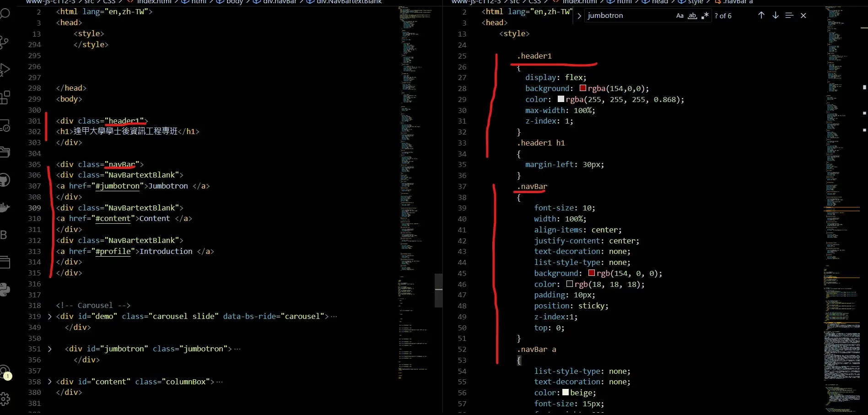Expand the replace field in find widget
The height and width of the screenshot is (415, 868).
pyautogui.click(x=579, y=16)
